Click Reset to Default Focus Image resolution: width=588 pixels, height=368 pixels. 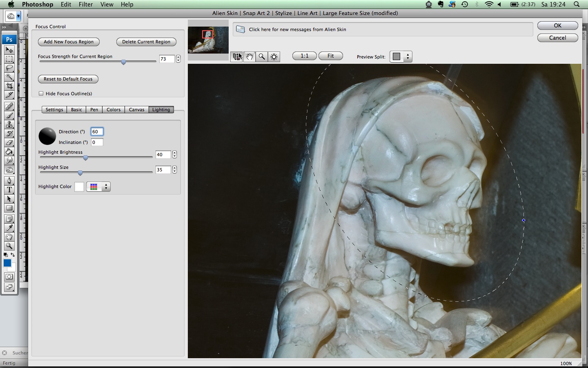(x=68, y=79)
